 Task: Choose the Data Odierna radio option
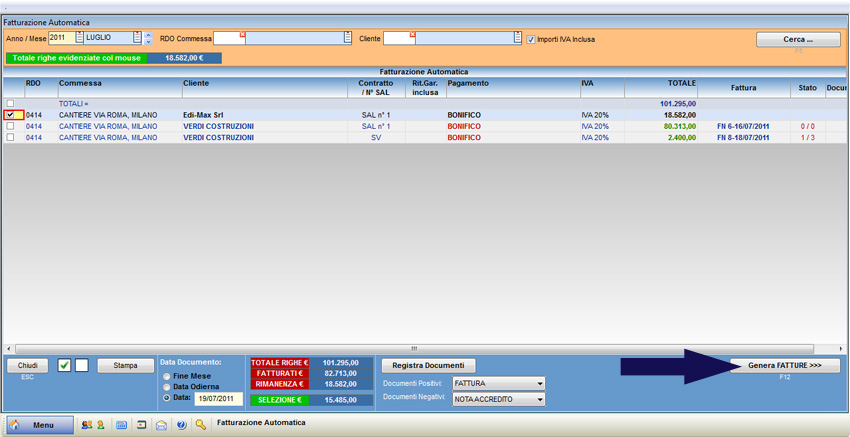point(166,387)
